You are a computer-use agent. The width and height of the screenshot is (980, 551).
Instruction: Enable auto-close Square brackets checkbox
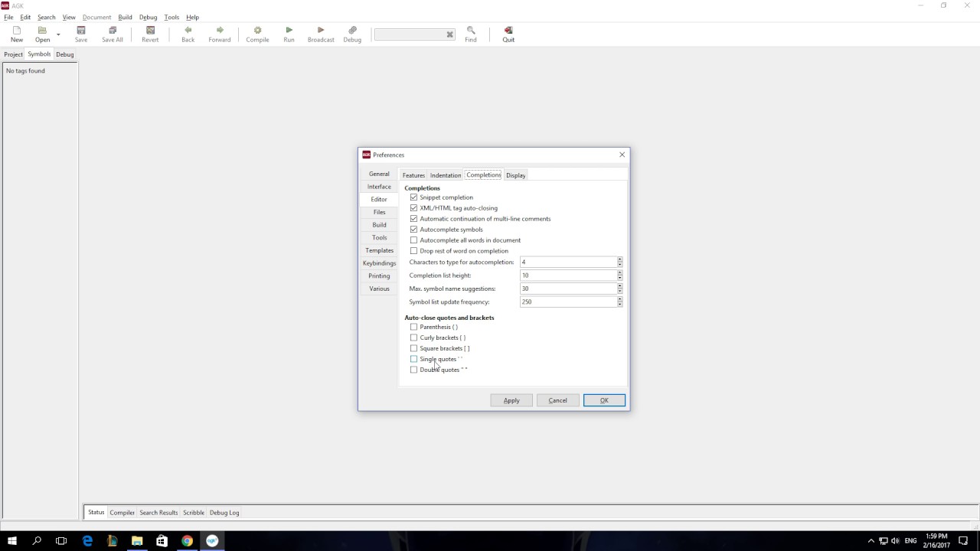click(x=414, y=348)
